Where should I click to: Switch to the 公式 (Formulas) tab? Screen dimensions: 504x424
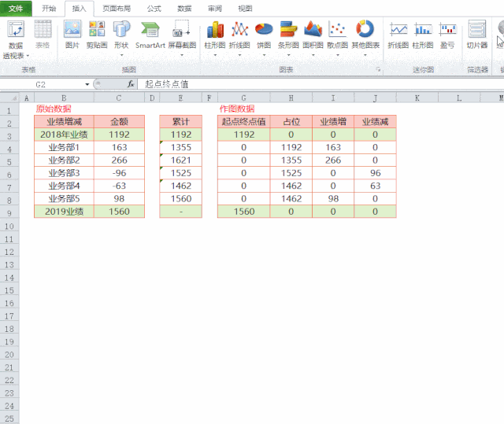(x=154, y=8)
